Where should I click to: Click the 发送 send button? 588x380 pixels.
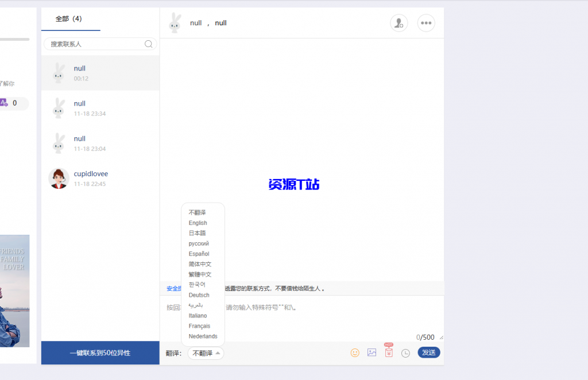point(428,352)
